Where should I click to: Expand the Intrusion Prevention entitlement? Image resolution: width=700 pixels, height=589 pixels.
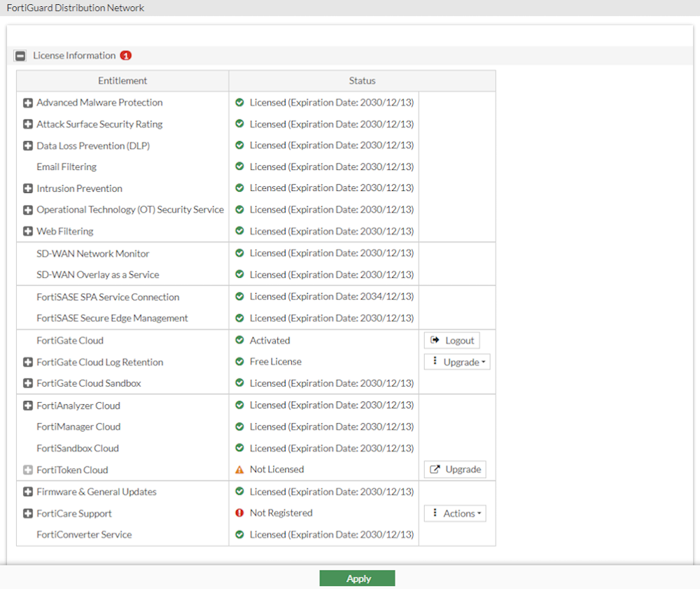pos(27,188)
